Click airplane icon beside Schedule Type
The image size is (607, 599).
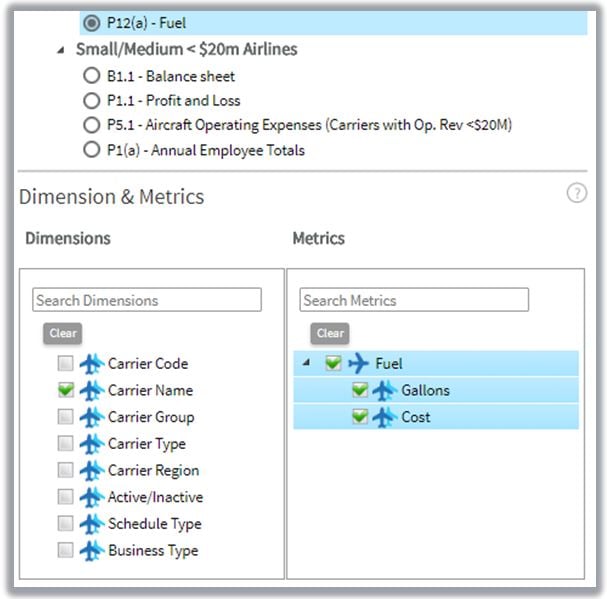click(x=92, y=523)
